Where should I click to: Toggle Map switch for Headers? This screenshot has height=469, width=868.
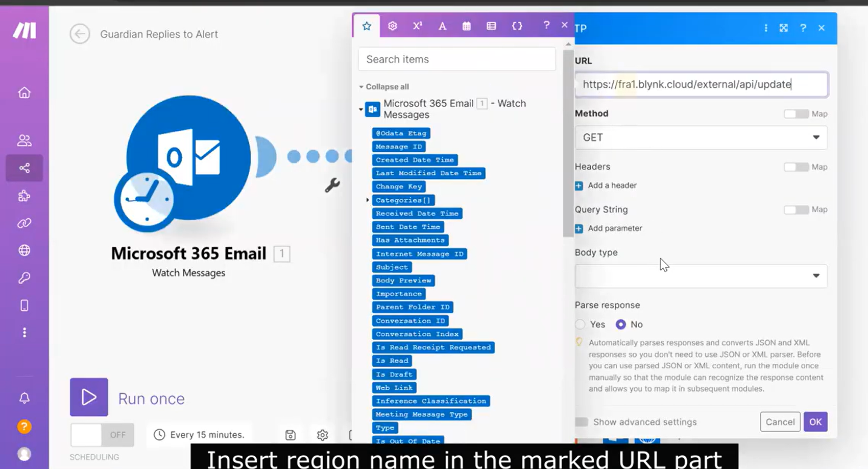pos(796,167)
